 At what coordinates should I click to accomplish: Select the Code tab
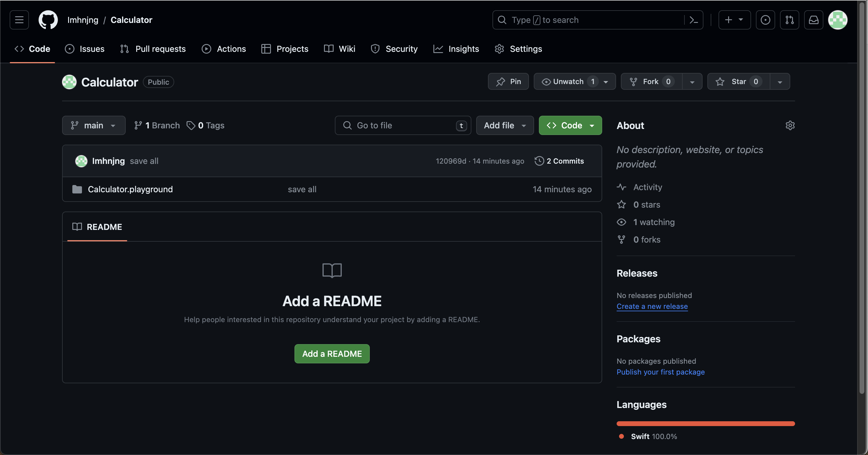click(32, 49)
